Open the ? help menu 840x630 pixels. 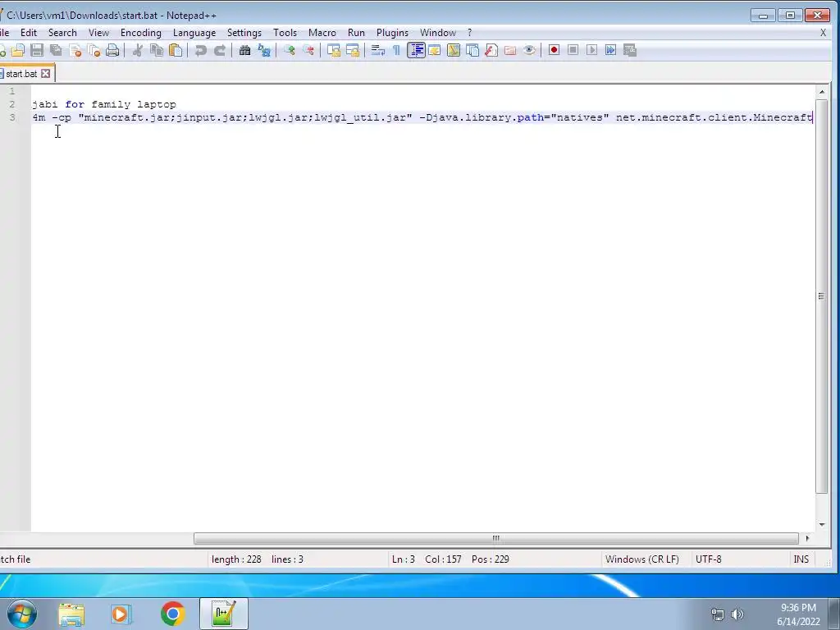pyautogui.click(x=470, y=33)
